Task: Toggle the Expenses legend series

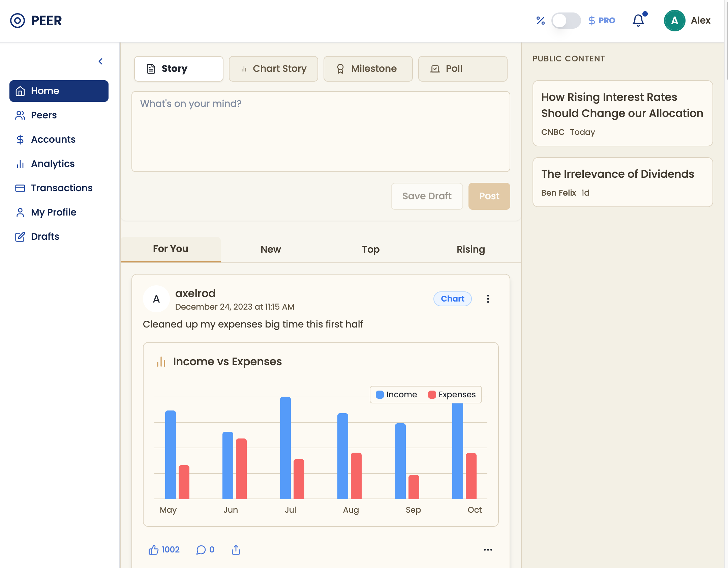Action: (452, 395)
